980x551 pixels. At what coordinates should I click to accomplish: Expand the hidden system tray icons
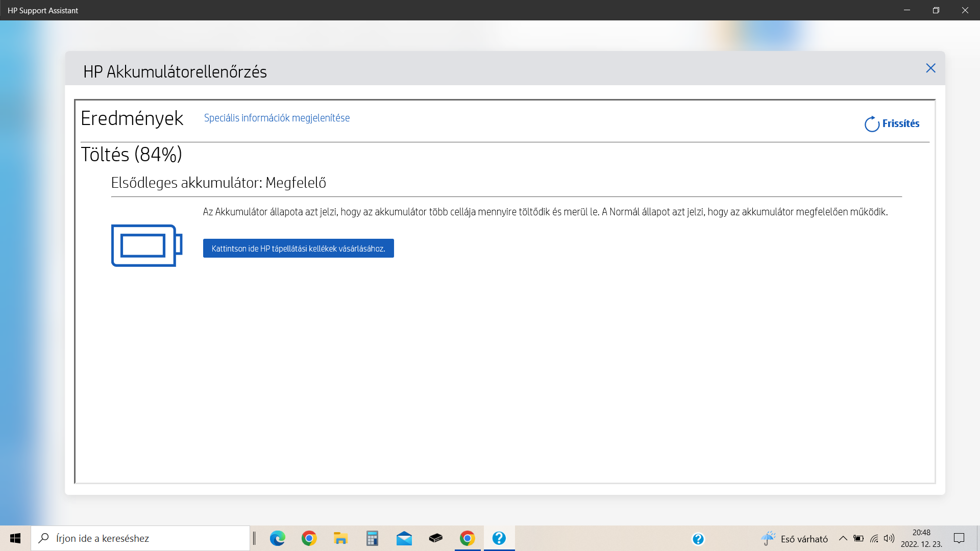[843, 538]
